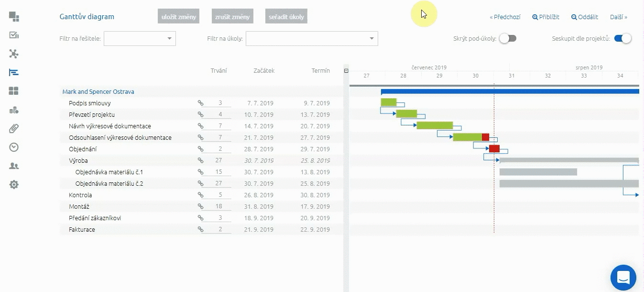644x292 pixels.
Task: Open the Filtr na řešitele dropdown
Action: coord(140,39)
